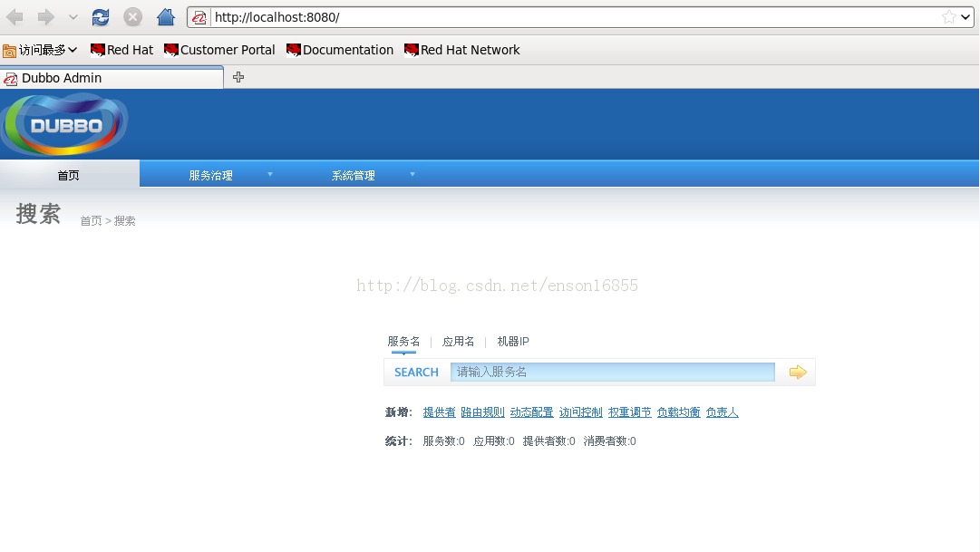Open the Red Hat bookmark

(x=121, y=50)
